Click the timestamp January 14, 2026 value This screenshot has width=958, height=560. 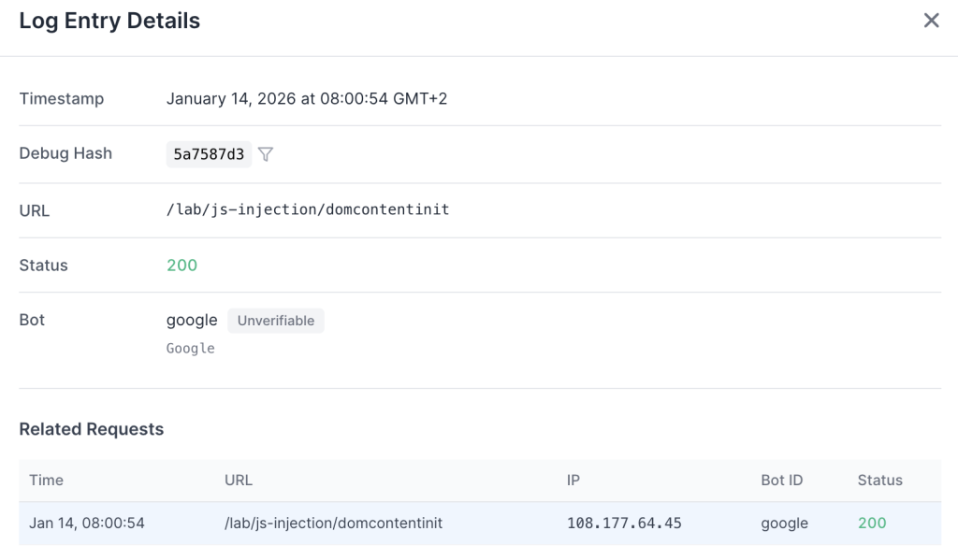pos(307,99)
